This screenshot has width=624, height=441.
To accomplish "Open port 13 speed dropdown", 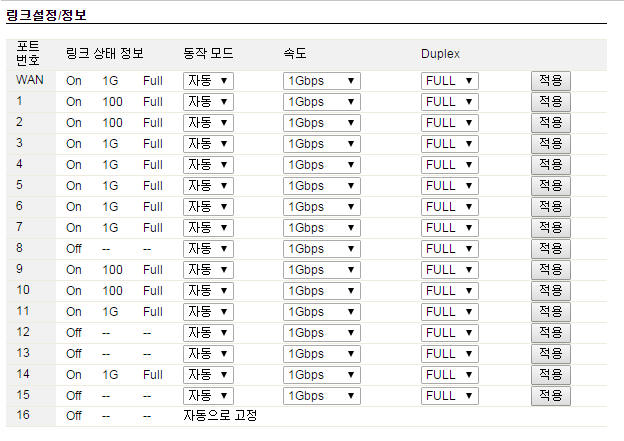I will 322,354.
